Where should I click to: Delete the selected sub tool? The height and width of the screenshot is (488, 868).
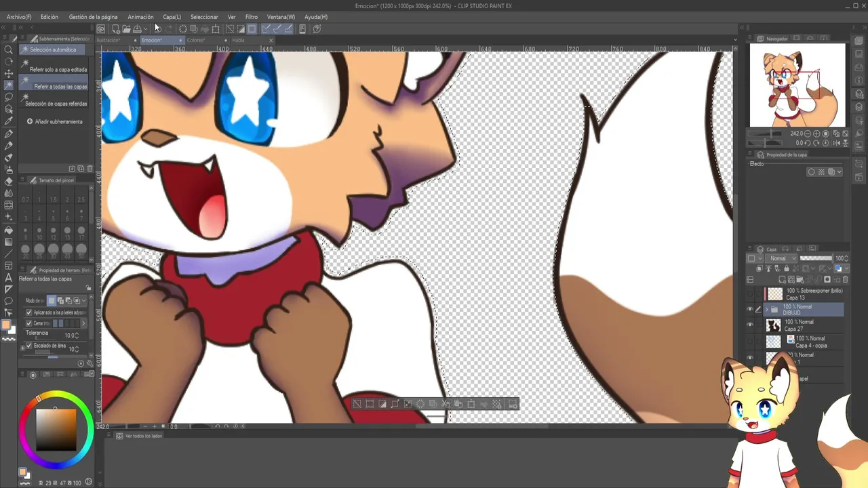click(x=90, y=168)
